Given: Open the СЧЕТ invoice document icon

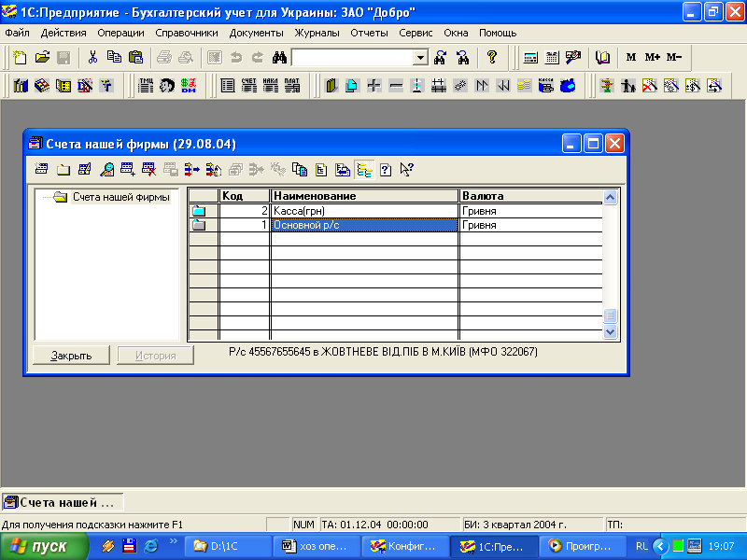Looking at the screenshot, I should [x=248, y=86].
